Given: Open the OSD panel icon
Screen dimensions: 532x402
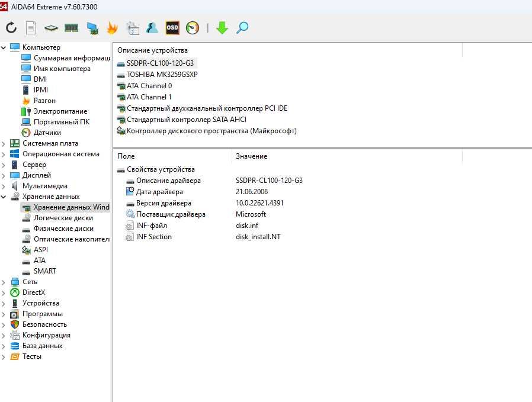Looking at the screenshot, I should click(x=172, y=28).
